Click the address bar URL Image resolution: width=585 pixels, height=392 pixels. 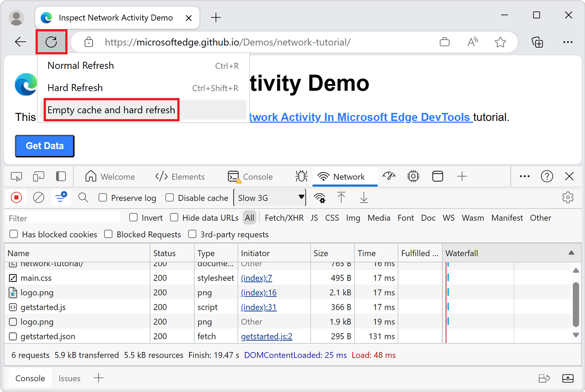(x=228, y=42)
